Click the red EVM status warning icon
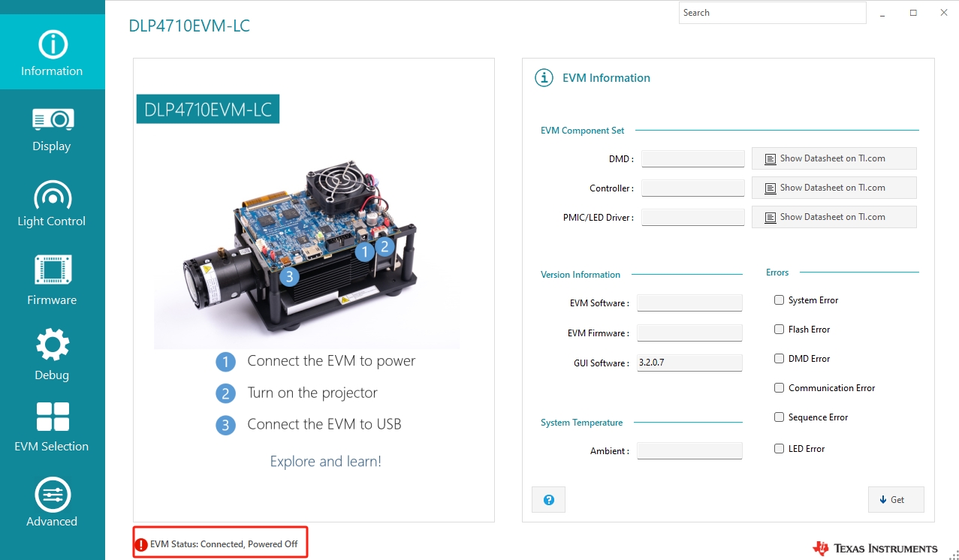 pyautogui.click(x=140, y=544)
